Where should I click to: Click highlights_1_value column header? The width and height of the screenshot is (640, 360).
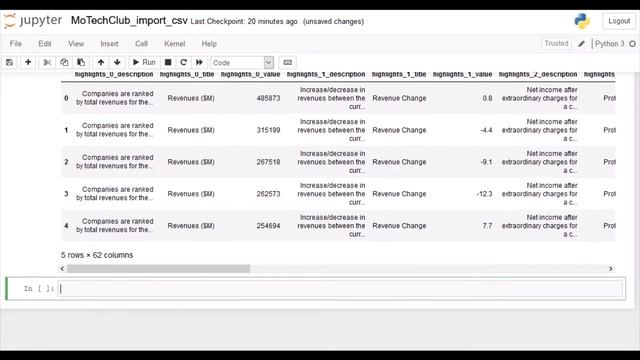pyautogui.click(x=462, y=75)
